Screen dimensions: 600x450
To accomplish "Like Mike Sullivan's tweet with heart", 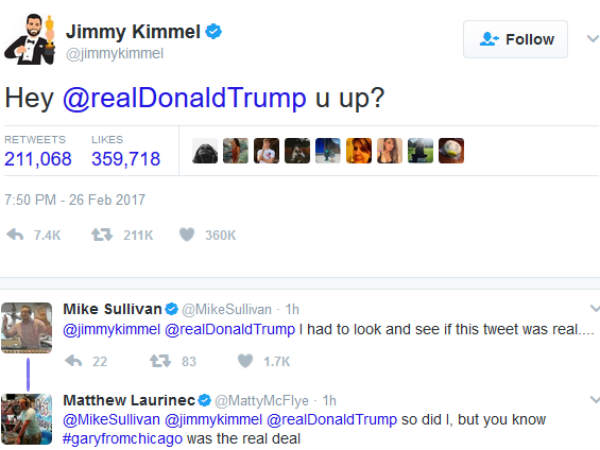I will pos(245,361).
